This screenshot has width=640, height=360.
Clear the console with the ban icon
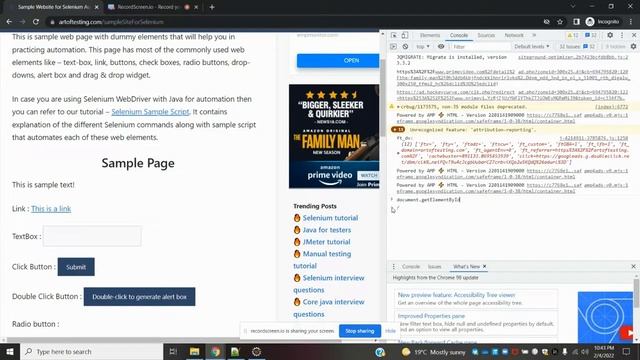(405, 47)
